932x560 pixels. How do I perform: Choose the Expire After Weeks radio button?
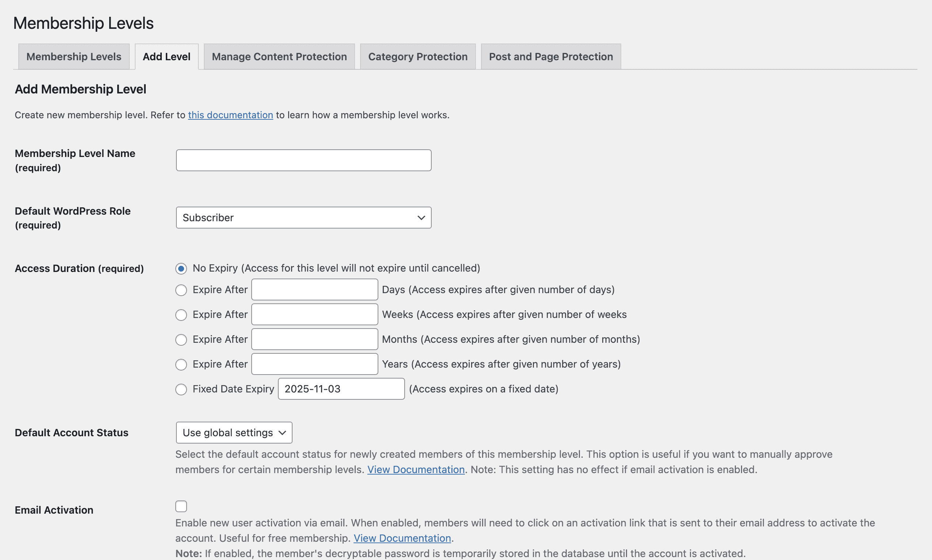click(x=181, y=315)
